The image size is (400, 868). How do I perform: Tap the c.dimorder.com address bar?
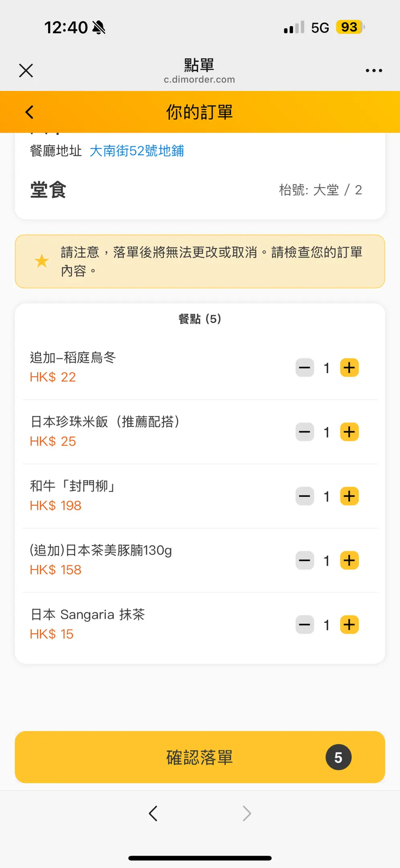tap(199, 79)
